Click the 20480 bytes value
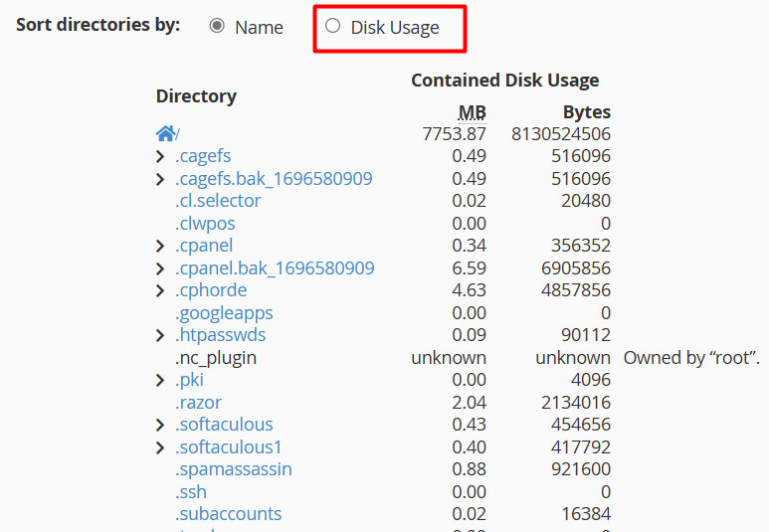The height and width of the screenshot is (532, 769). click(586, 201)
